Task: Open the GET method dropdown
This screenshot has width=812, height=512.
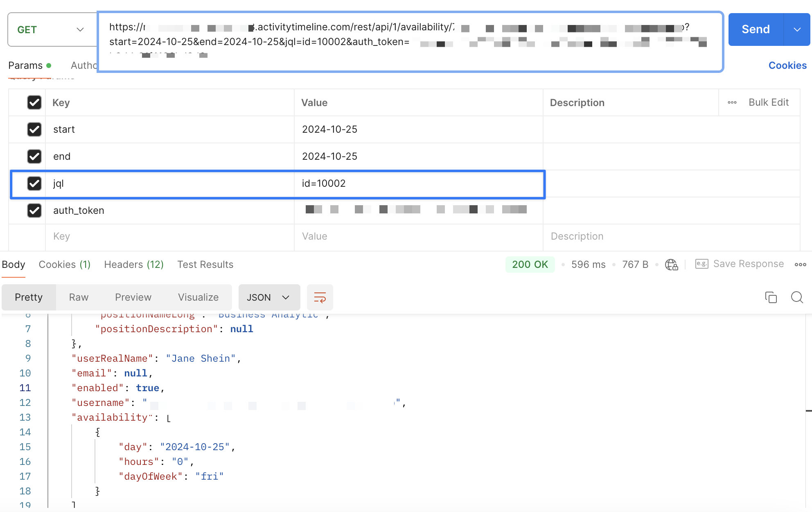Action: pos(52,29)
